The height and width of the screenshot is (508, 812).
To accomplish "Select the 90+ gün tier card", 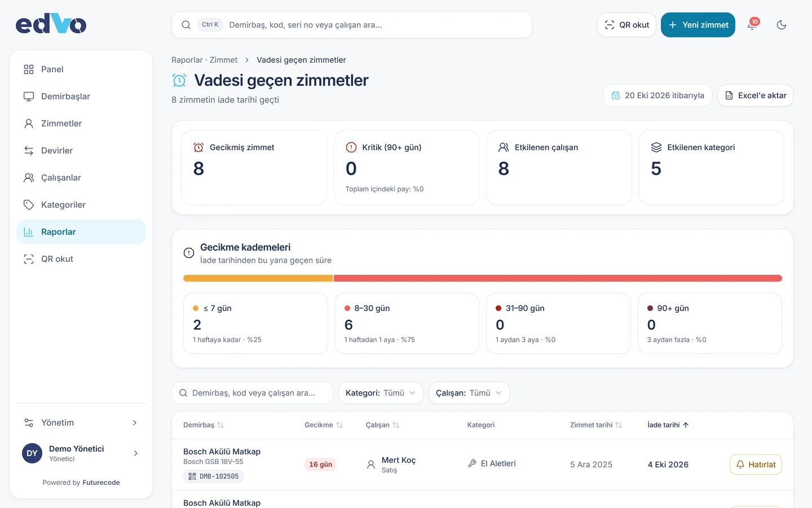I will tap(710, 323).
